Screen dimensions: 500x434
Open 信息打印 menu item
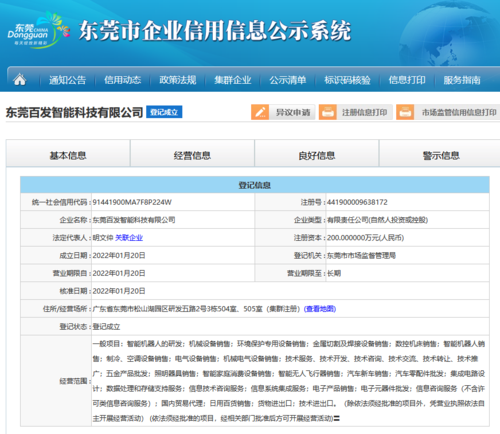point(407,80)
